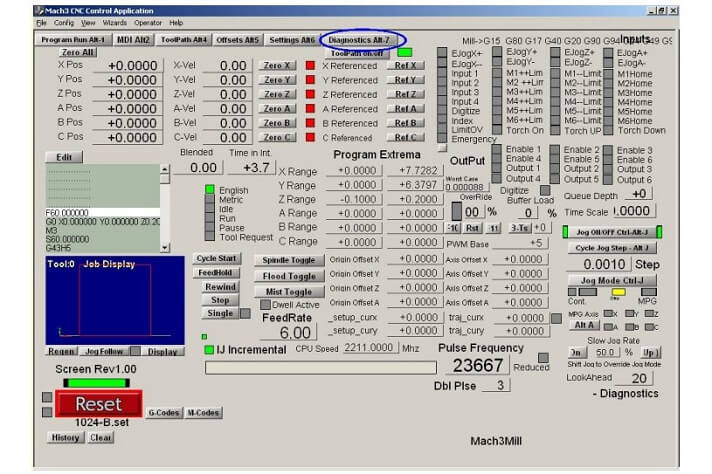The image size is (712, 474).
Task: Click the G-code list scroll down arrow
Action: [x=164, y=248]
